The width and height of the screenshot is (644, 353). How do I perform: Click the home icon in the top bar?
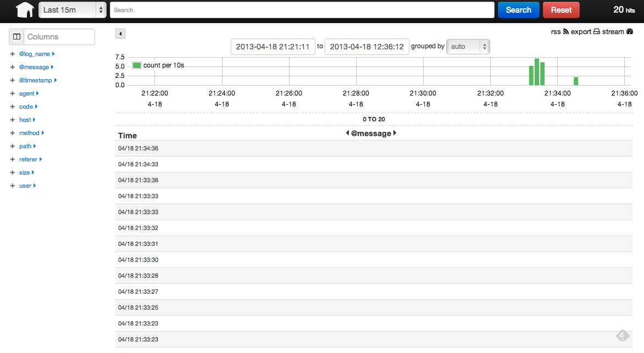[x=24, y=9]
